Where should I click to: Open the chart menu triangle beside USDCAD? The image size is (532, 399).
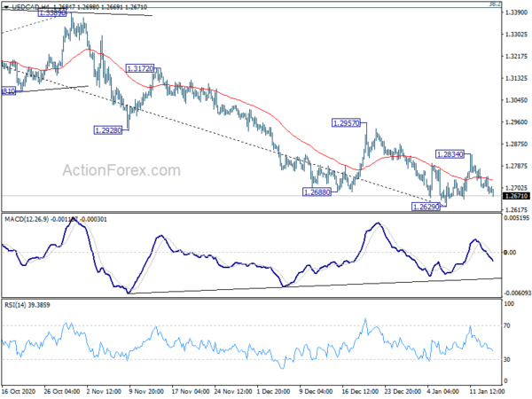(6, 7)
